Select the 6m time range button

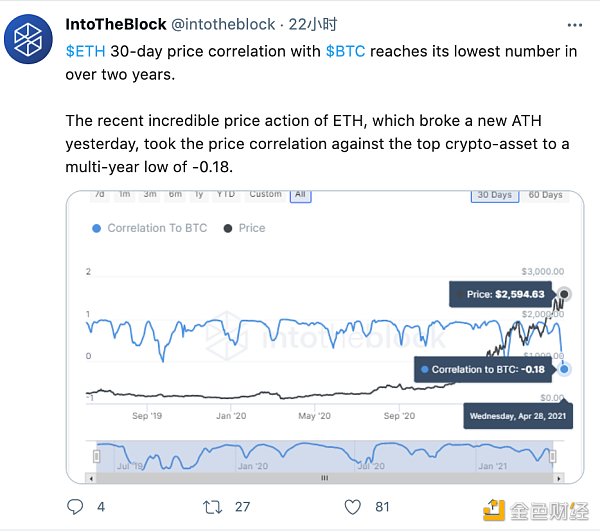click(x=175, y=194)
